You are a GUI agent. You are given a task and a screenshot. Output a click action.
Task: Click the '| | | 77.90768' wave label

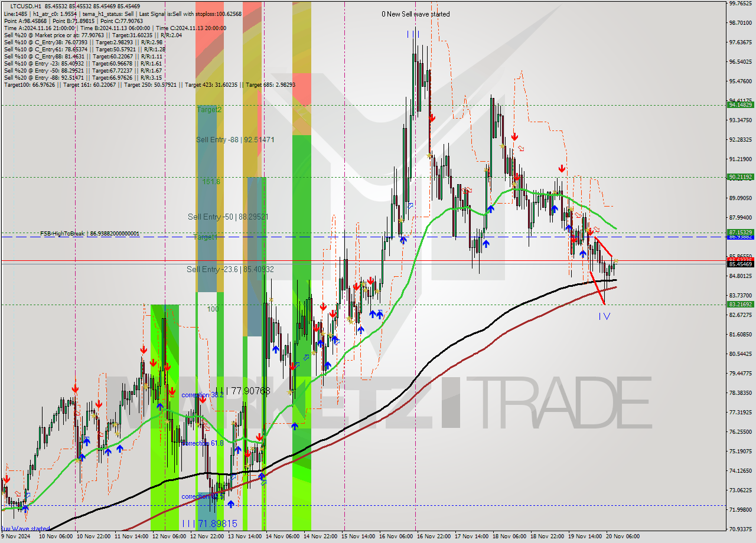click(243, 391)
